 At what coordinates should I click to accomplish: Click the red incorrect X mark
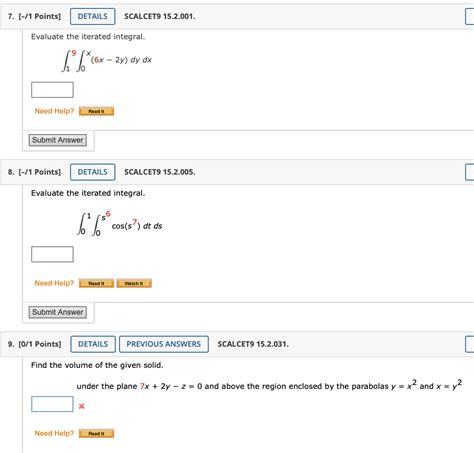tap(81, 406)
